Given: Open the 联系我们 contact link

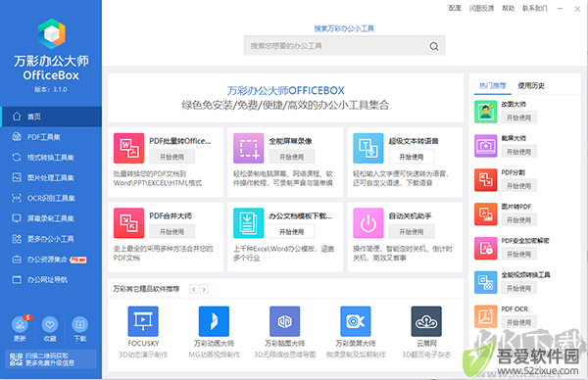Looking at the screenshot, I should point(535,8).
